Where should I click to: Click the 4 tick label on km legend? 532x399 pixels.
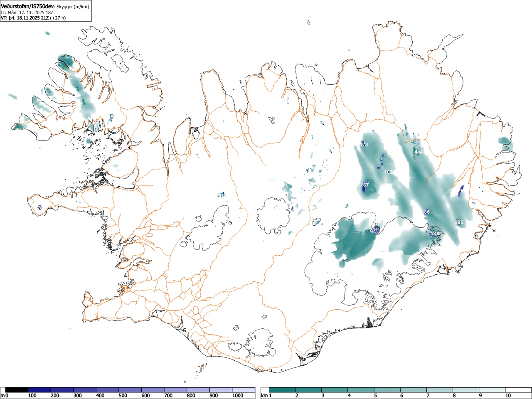tap(350, 396)
